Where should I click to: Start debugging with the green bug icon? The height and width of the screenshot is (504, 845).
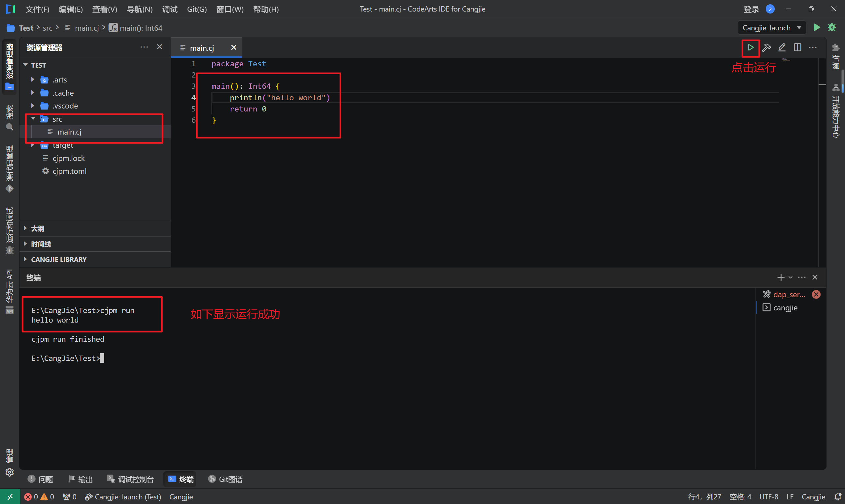(x=832, y=27)
